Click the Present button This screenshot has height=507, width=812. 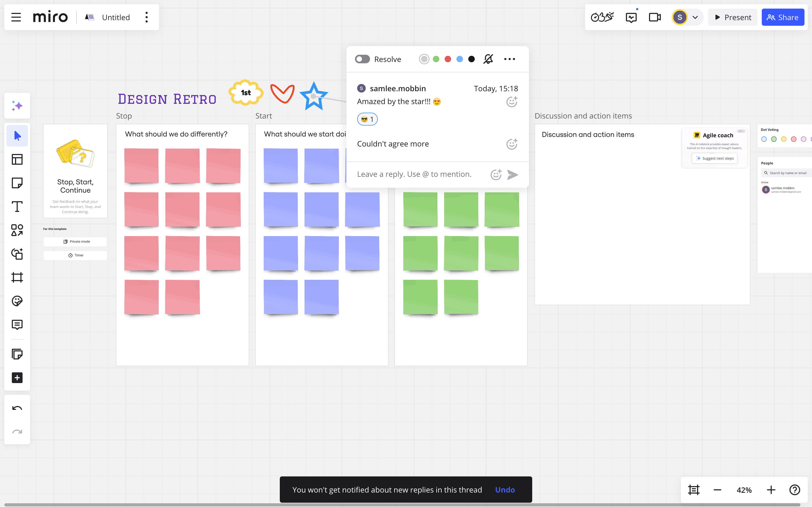coord(733,17)
